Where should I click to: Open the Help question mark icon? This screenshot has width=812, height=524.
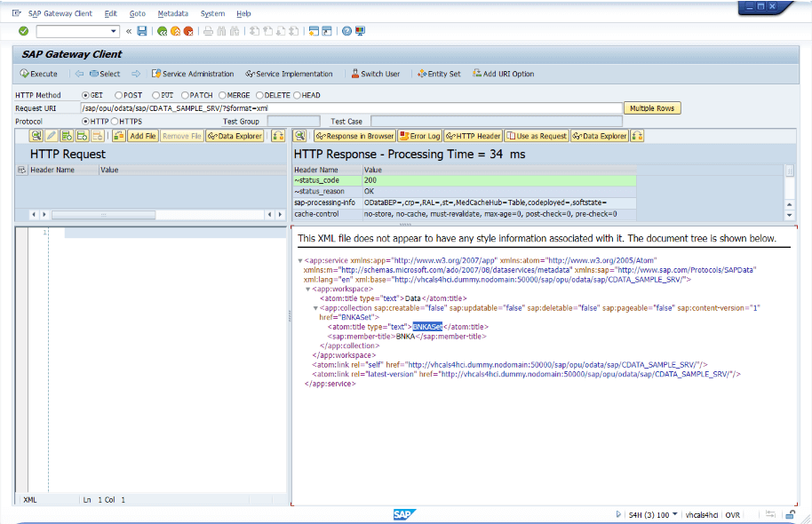[x=346, y=31]
